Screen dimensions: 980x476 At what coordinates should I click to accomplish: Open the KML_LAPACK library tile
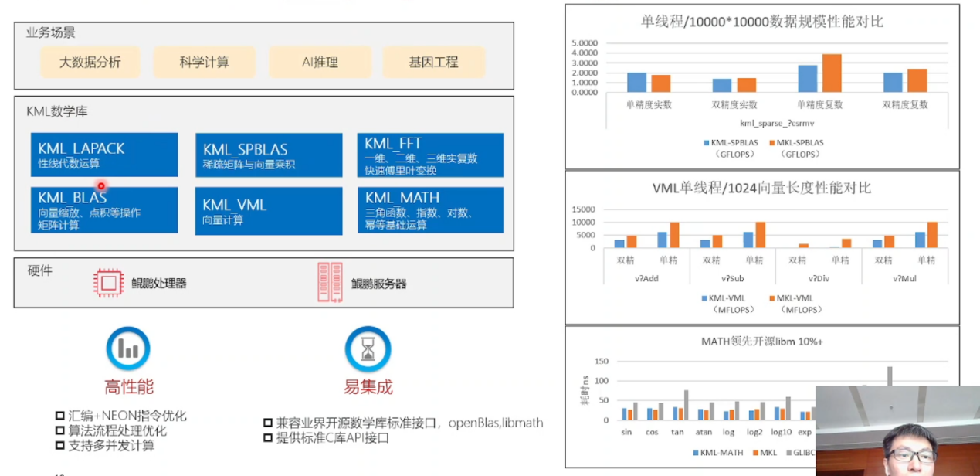point(104,155)
